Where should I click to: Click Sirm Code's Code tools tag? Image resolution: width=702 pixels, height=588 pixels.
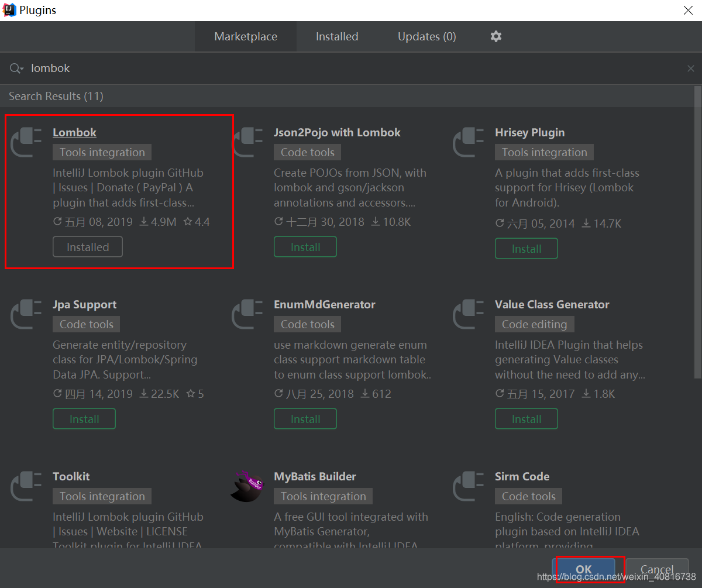click(528, 496)
